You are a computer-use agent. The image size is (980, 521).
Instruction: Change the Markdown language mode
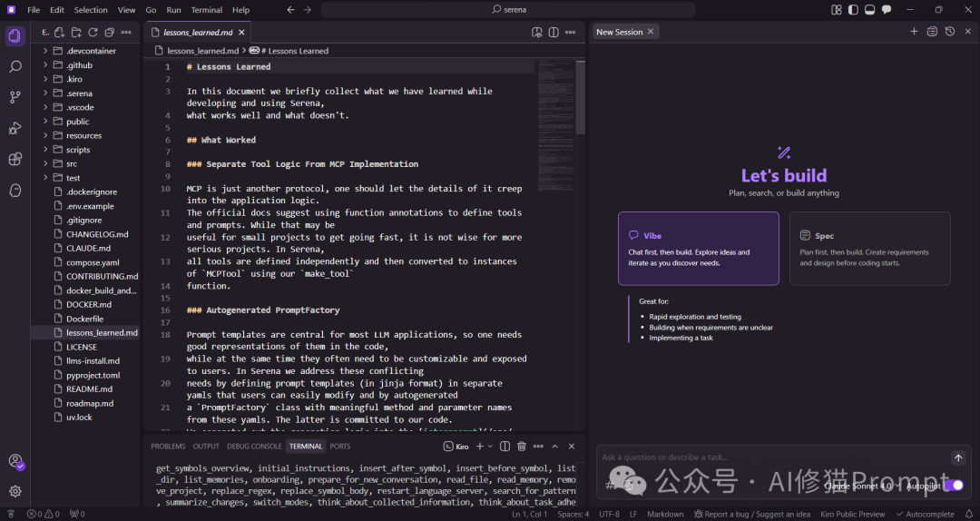coord(665,514)
